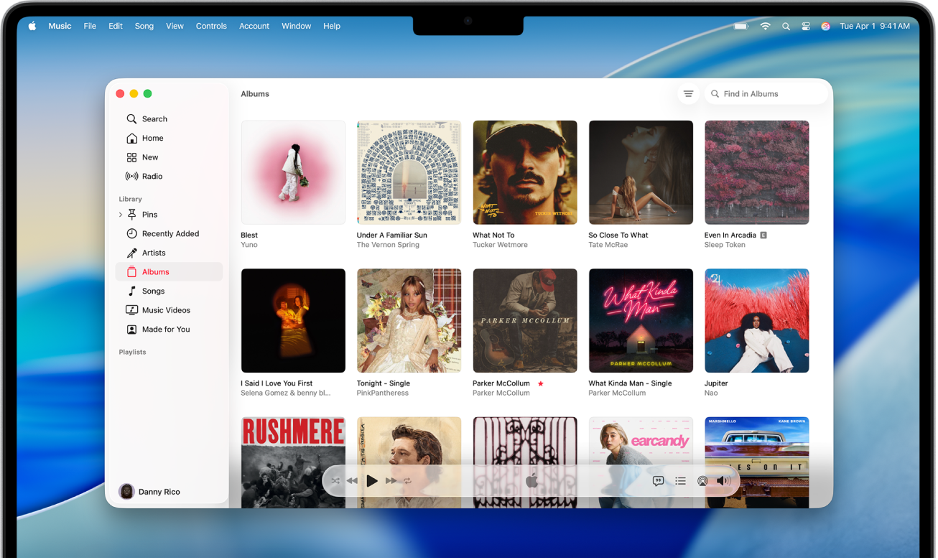
Task: Open the Controls menu
Action: (x=211, y=26)
